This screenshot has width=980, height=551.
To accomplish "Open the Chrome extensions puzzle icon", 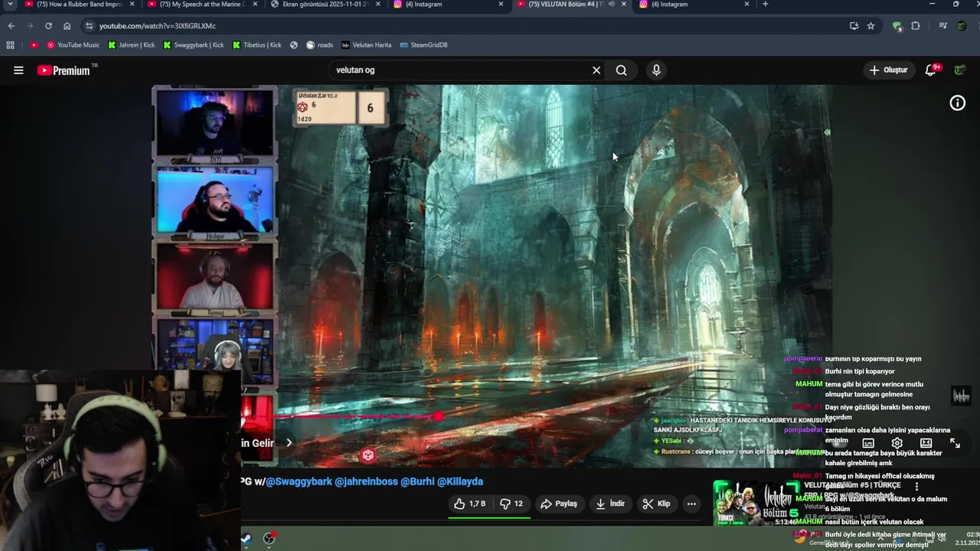I will click(916, 26).
